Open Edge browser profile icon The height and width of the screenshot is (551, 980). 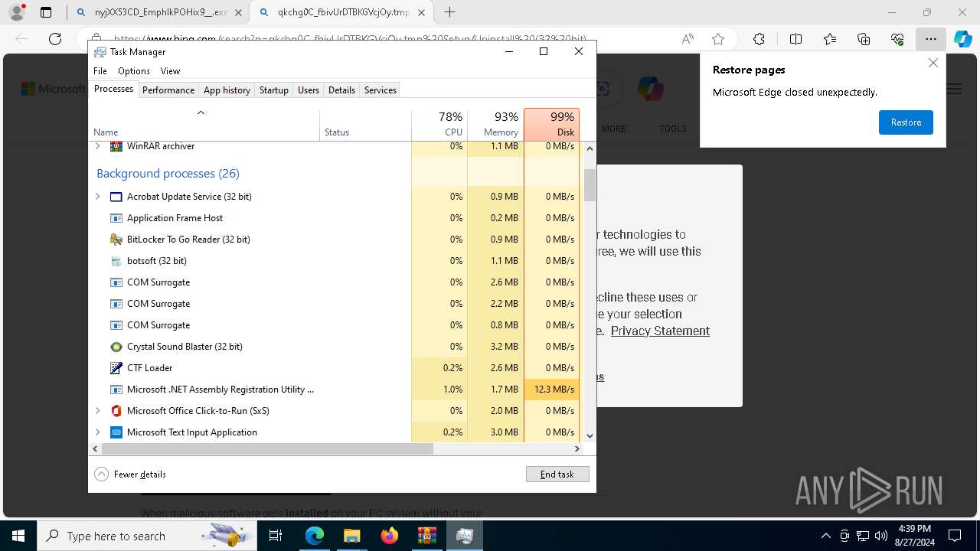(17, 12)
